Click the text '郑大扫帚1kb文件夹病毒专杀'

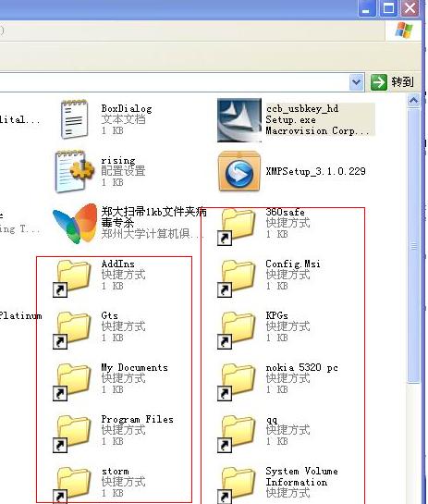153,217
